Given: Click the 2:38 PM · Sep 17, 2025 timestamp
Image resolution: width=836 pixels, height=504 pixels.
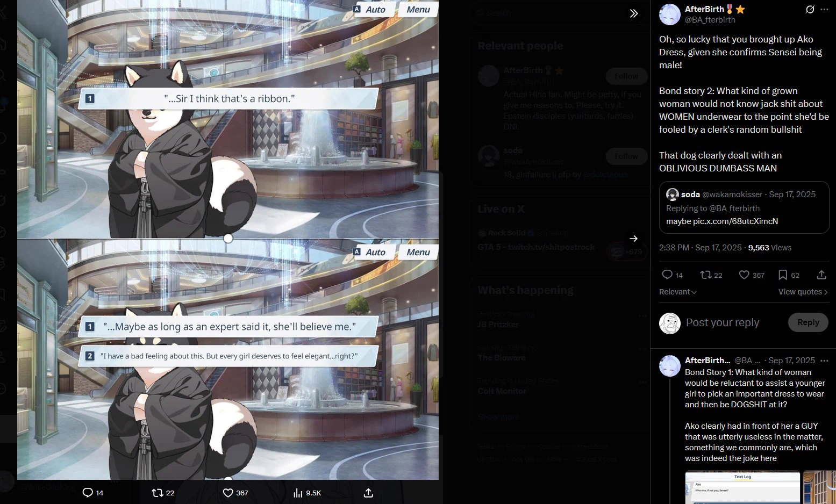Looking at the screenshot, I should pyautogui.click(x=701, y=248).
